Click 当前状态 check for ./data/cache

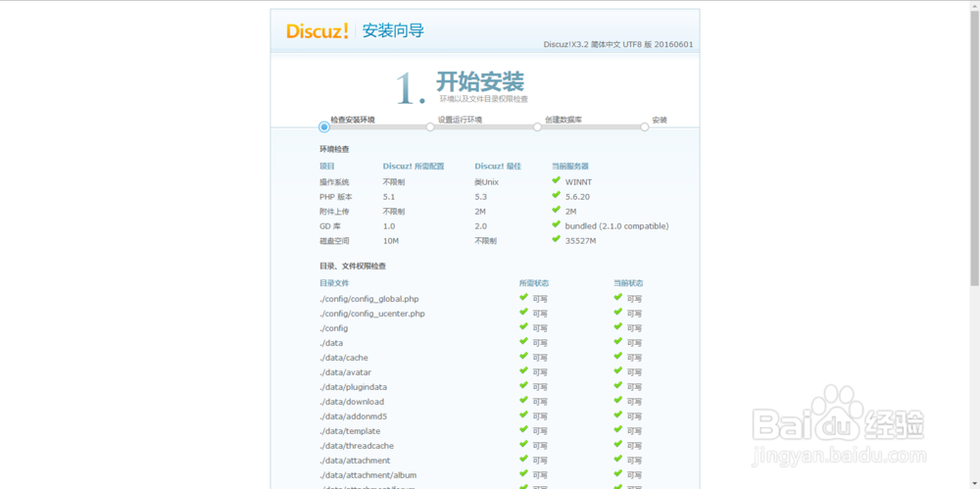click(618, 356)
